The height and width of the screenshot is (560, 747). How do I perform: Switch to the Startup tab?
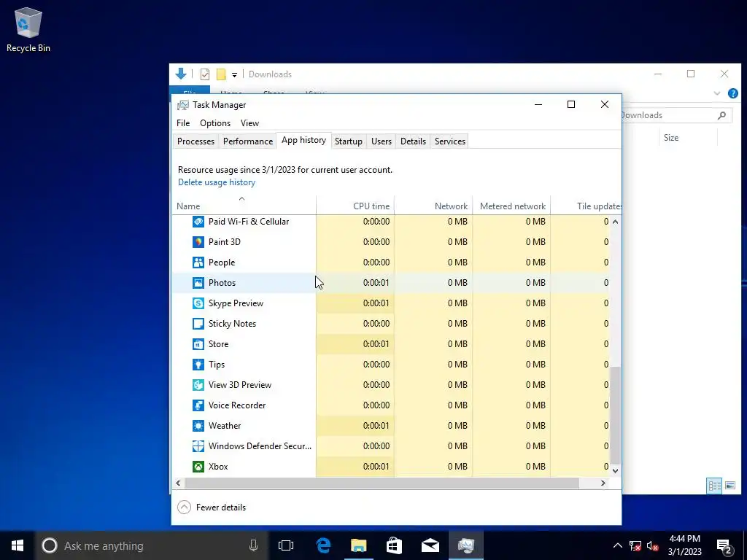pos(348,141)
